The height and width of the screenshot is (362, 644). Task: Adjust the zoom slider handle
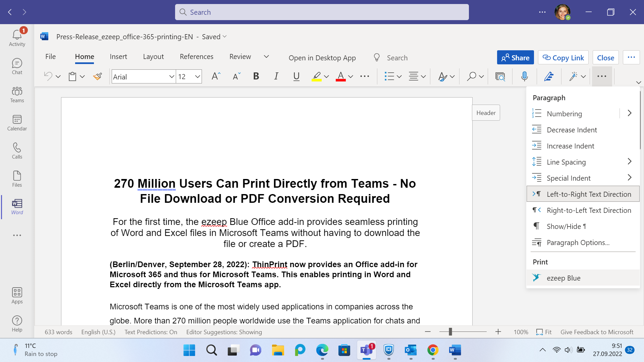(x=450, y=332)
